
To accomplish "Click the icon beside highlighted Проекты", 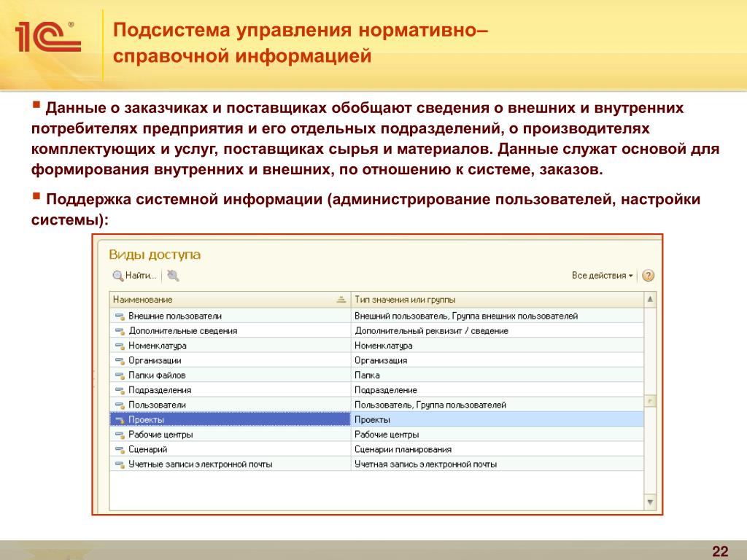I will pos(120,420).
